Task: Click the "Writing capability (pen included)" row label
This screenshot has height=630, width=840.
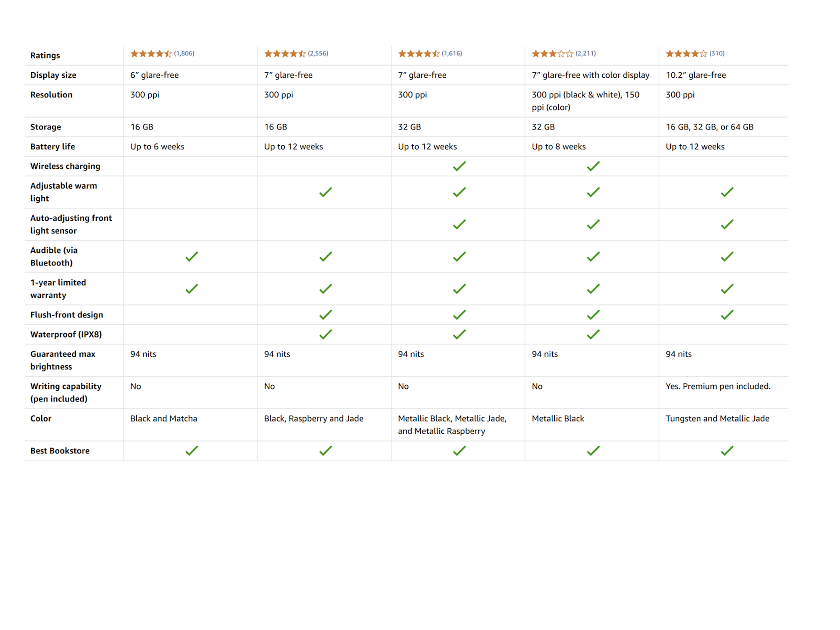Action: pyautogui.click(x=66, y=392)
